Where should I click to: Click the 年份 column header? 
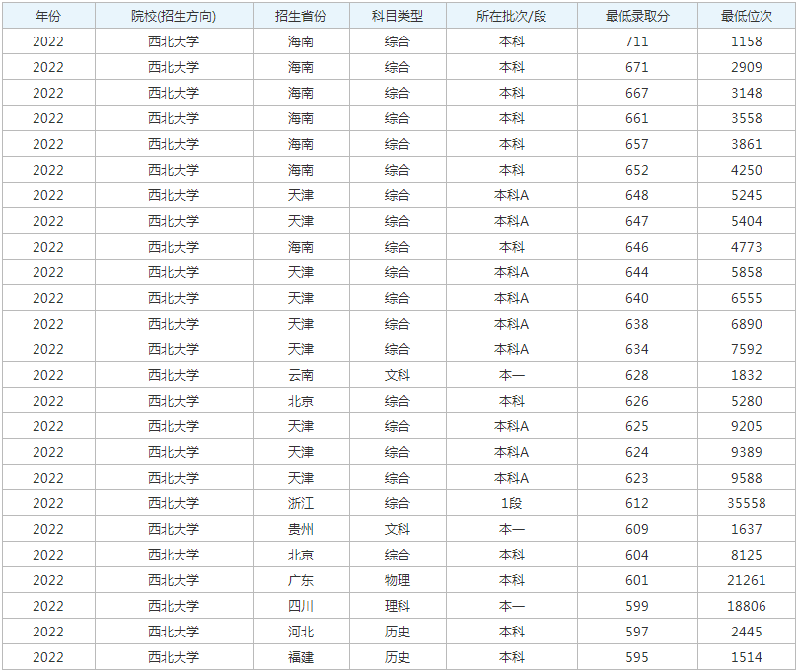pos(48,16)
